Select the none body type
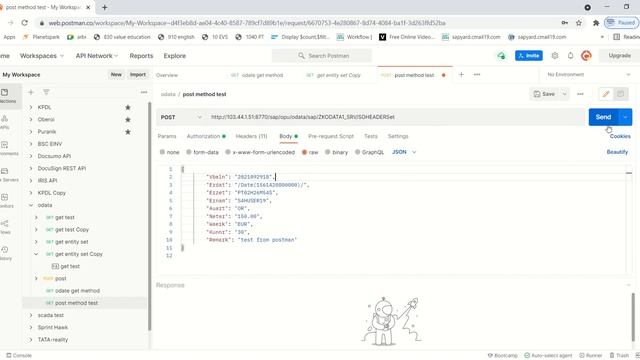The height and width of the screenshot is (360, 640). coord(169,152)
